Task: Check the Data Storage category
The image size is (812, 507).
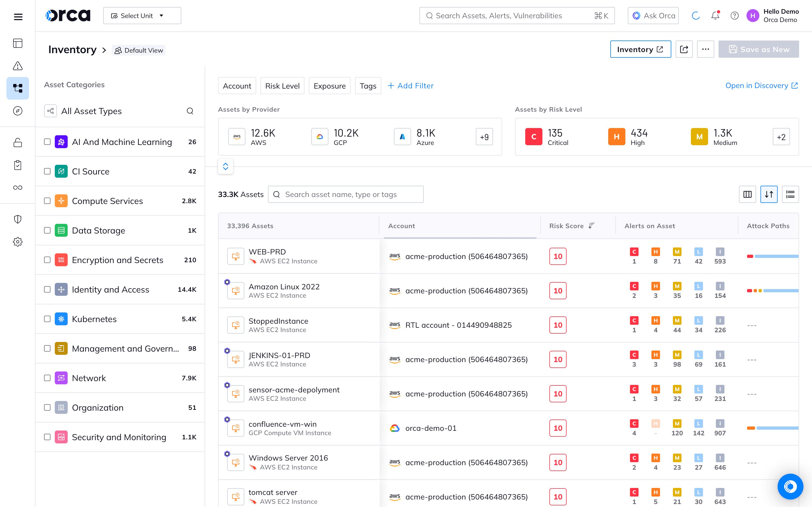Action: tap(47, 230)
